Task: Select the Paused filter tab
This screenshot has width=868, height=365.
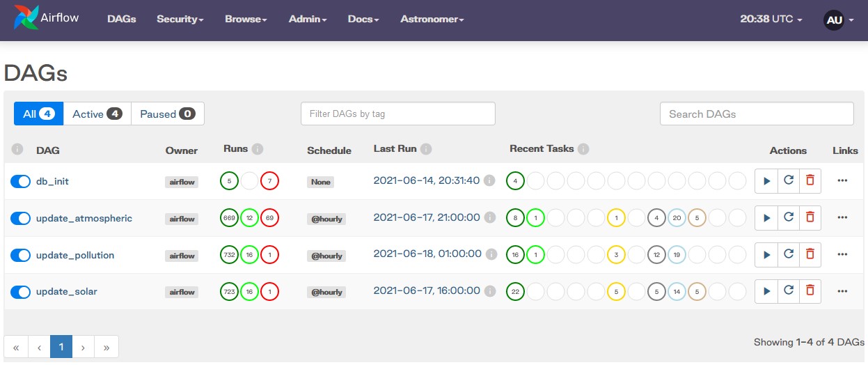Action: coord(167,114)
